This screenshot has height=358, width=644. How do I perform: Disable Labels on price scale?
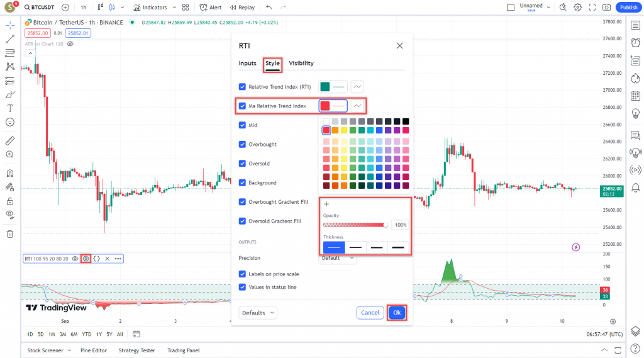[x=242, y=274]
